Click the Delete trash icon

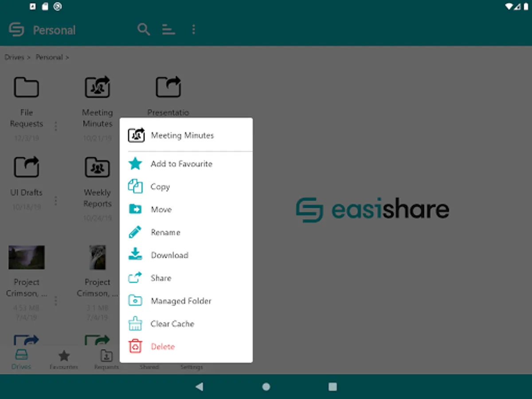pos(135,346)
